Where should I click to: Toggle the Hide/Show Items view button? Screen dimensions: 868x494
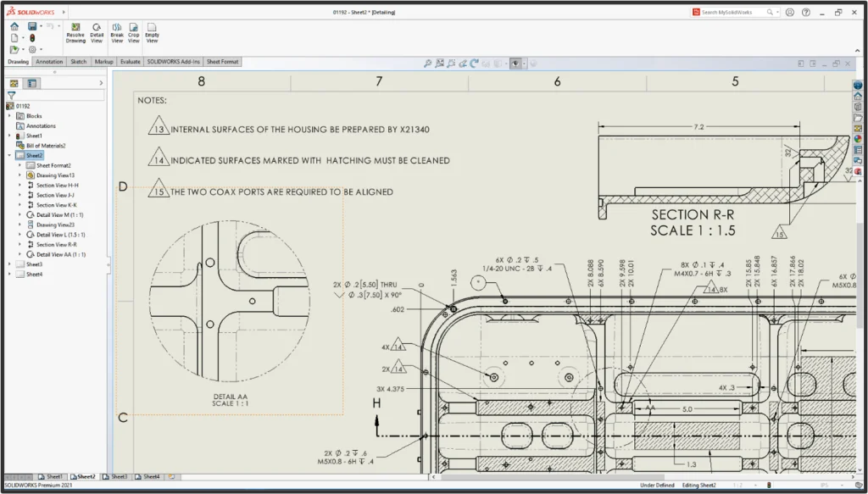pyautogui.click(x=515, y=64)
